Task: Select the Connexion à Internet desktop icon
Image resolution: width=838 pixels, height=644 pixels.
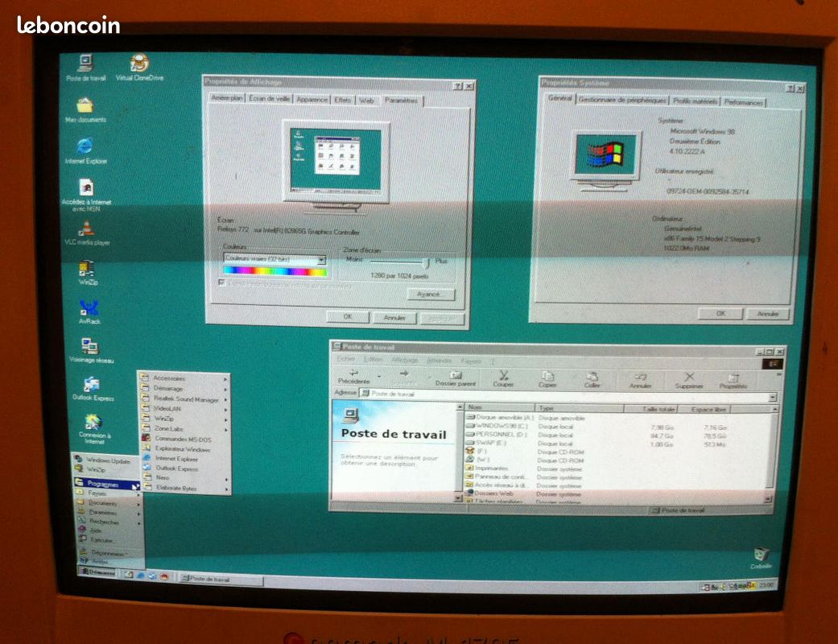Action: [x=94, y=428]
